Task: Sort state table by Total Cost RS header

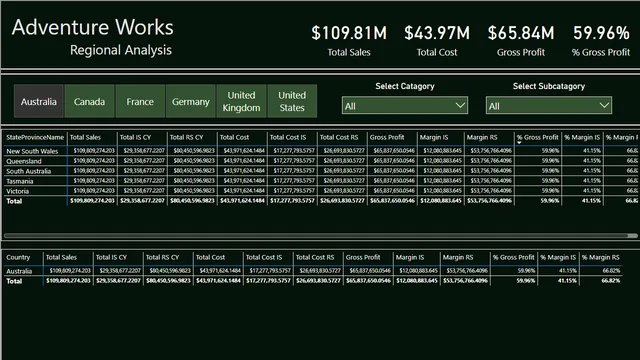Action: tap(339, 138)
